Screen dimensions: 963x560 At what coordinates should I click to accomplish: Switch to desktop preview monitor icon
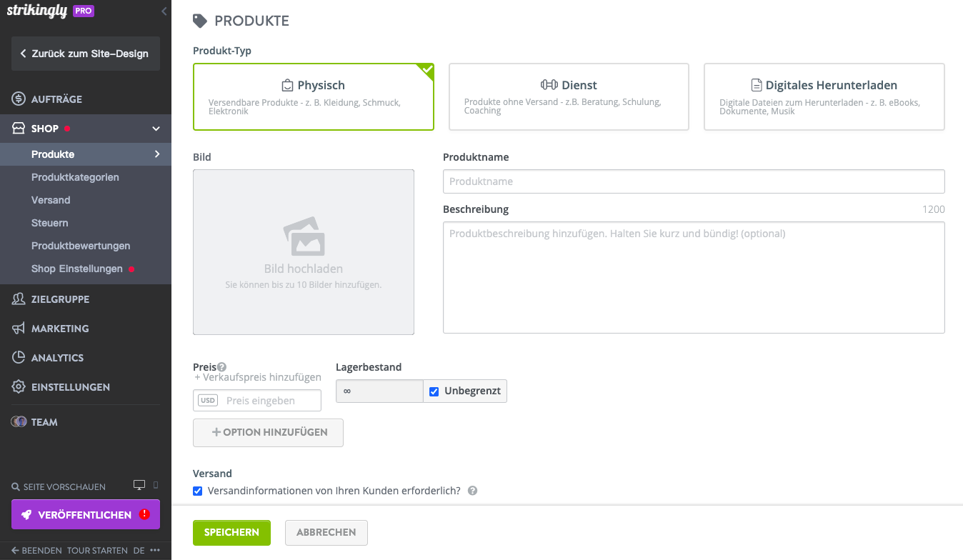(x=139, y=486)
